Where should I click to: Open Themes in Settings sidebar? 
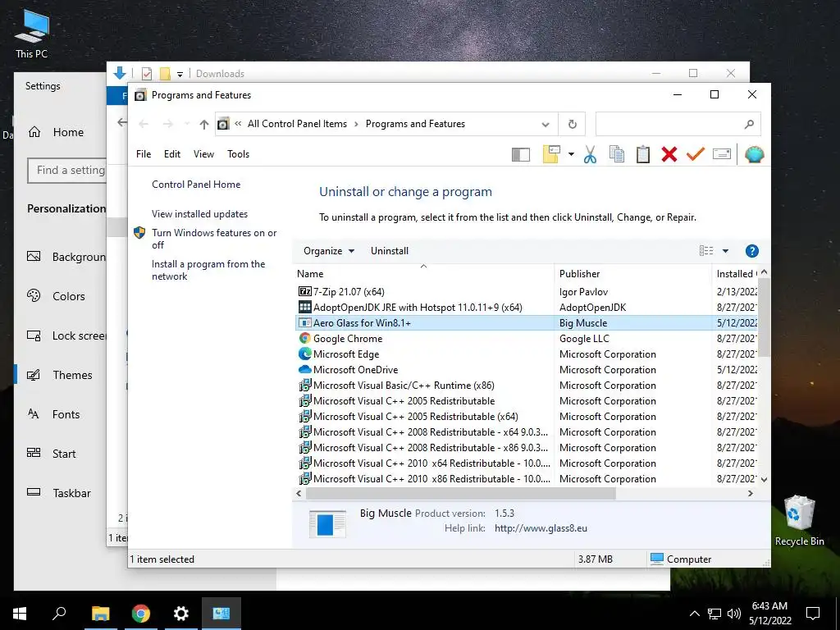[59, 375]
